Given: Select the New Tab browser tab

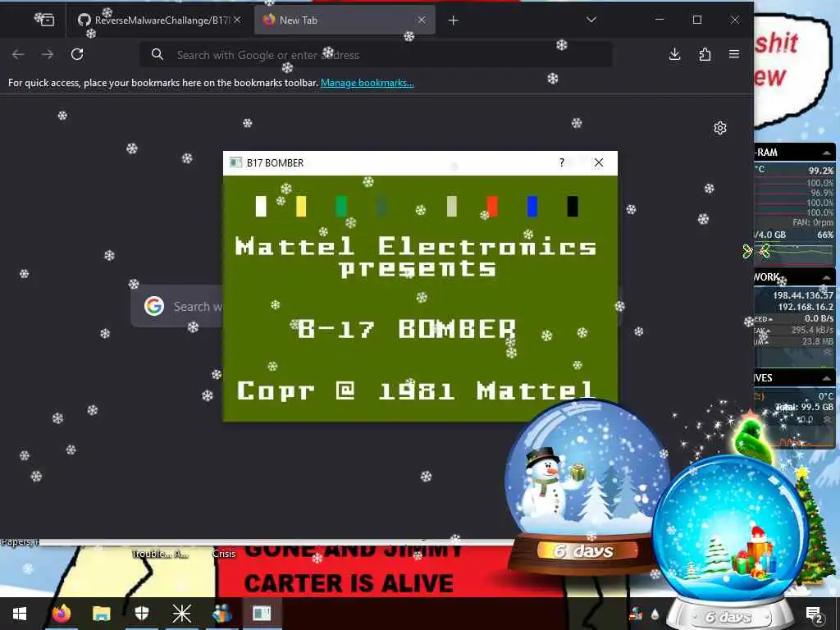Looking at the screenshot, I should (344, 21).
